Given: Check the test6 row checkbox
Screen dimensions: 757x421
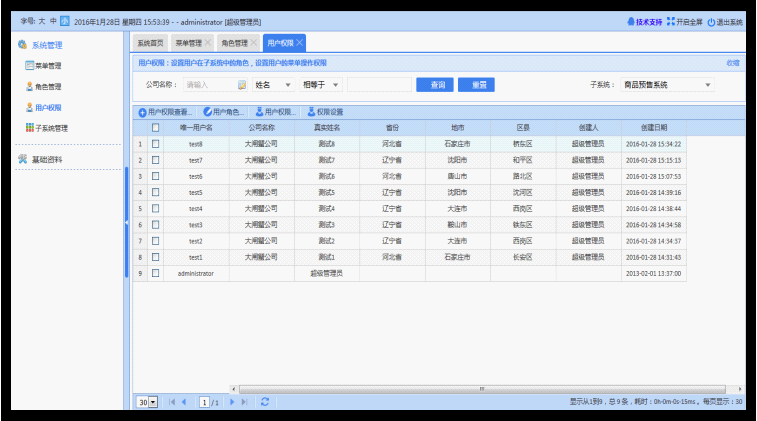Looking at the screenshot, I should pos(155,176).
